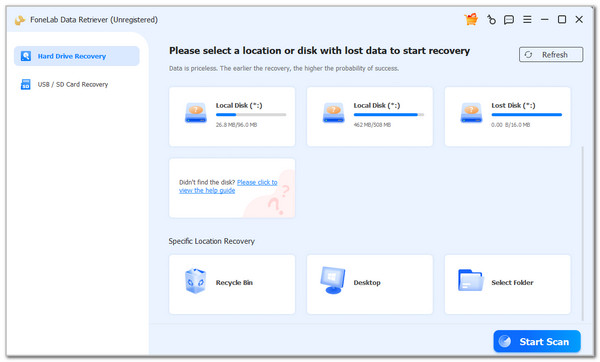Image resolution: width=600 pixels, height=362 pixels.
Task: Choose Recycle Bin recovery location
Action: [x=232, y=284]
